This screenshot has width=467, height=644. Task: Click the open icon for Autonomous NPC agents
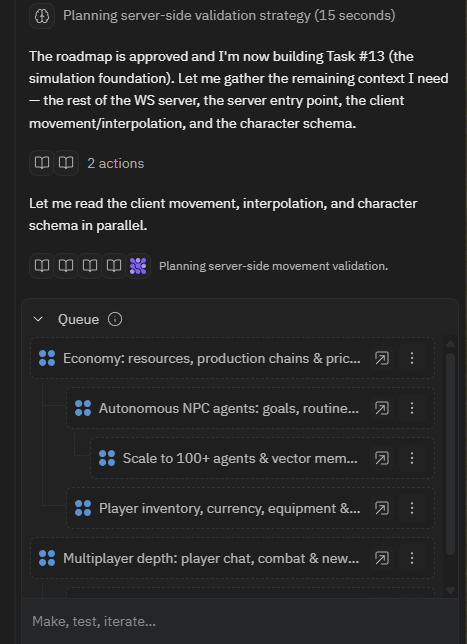(x=382, y=408)
